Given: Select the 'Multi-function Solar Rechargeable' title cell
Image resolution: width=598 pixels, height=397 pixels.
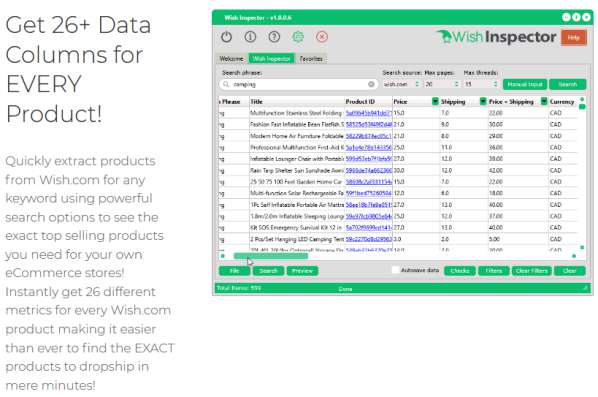Looking at the screenshot, I should tap(297, 193).
